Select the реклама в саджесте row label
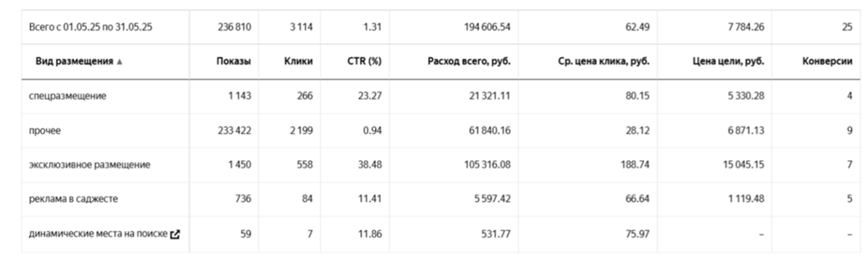 click(x=73, y=200)
